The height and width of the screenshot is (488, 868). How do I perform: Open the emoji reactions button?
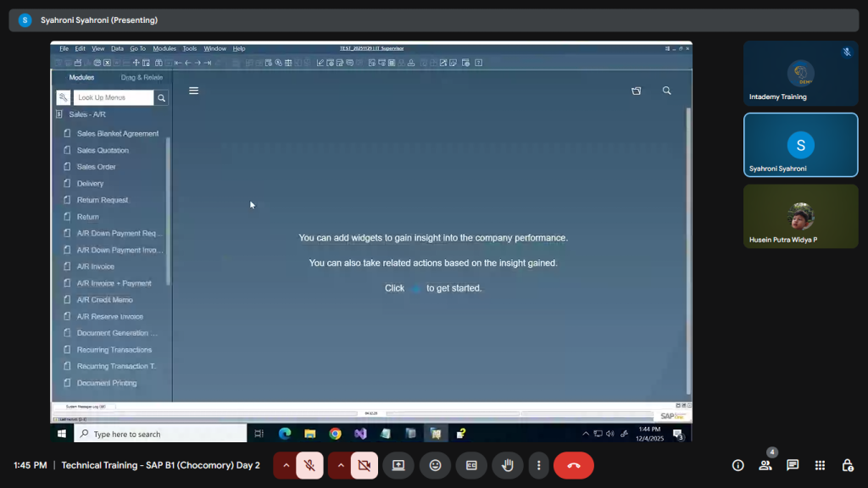pos(435,465)
